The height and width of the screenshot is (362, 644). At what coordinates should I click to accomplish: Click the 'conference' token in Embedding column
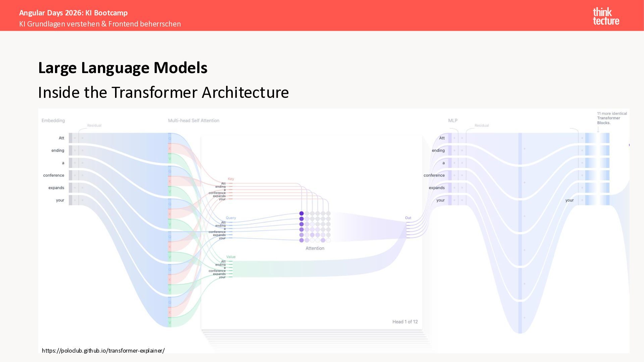54,175
